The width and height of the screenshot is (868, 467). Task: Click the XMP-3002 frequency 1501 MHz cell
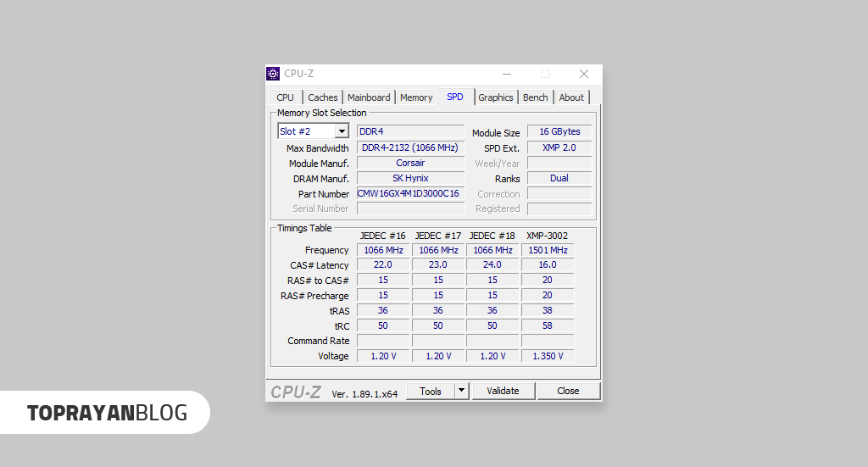click(548, 250)
